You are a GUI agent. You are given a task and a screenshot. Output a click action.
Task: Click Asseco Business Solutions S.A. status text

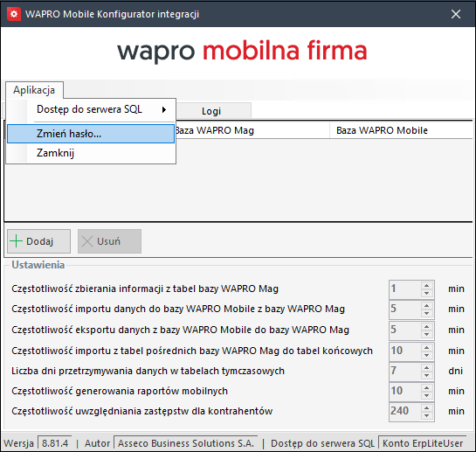(x=186, y=443)
